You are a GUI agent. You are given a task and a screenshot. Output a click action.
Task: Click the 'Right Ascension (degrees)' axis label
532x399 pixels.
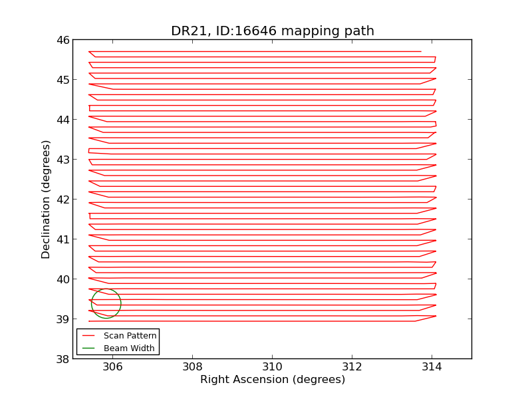(x=273, y=379)
